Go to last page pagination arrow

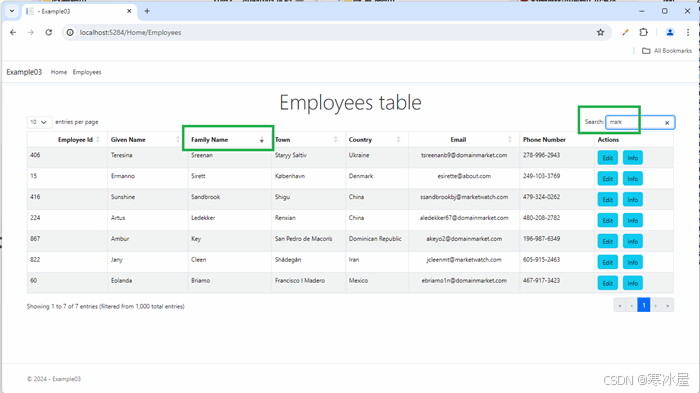[668, 305]
